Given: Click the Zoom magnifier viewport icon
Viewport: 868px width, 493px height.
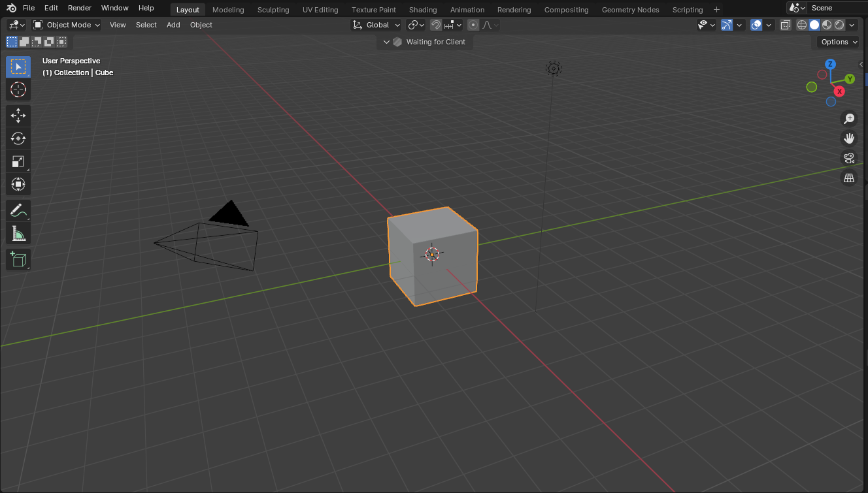Looking at the screenshot, I should [x=849, y=118].
